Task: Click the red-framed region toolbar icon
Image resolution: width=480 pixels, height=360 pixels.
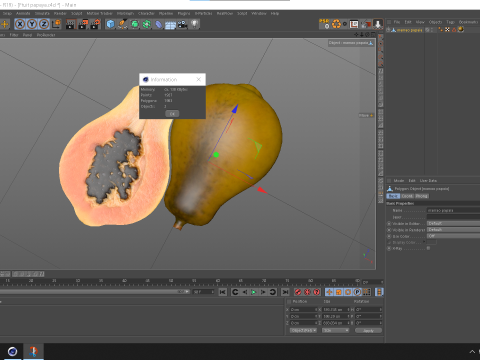Action: pos(354,24)
